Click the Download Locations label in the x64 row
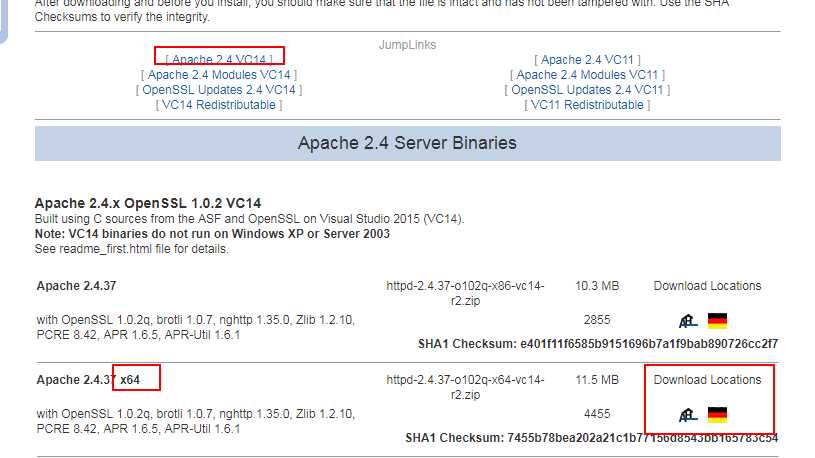815x458 pixels. pos(707,380)
